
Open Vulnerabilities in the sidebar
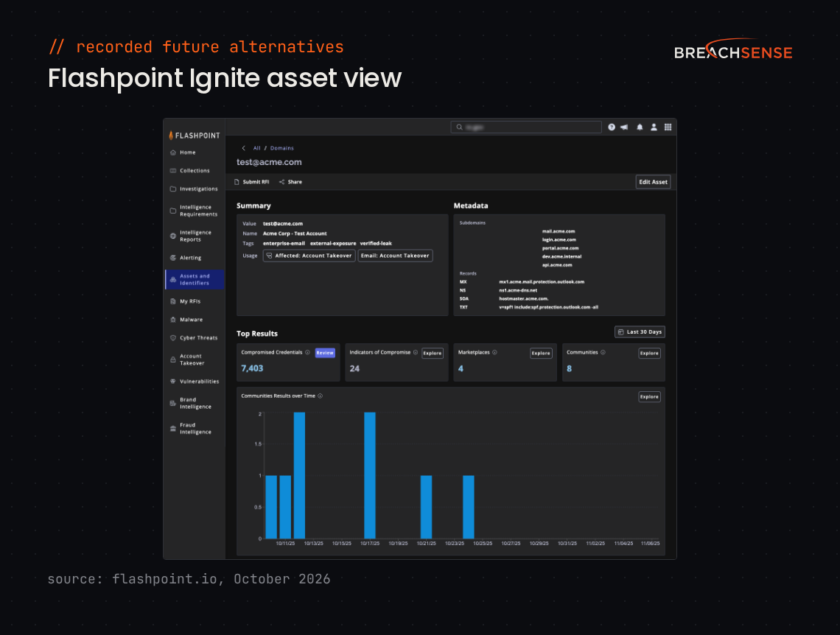(199, 381)
